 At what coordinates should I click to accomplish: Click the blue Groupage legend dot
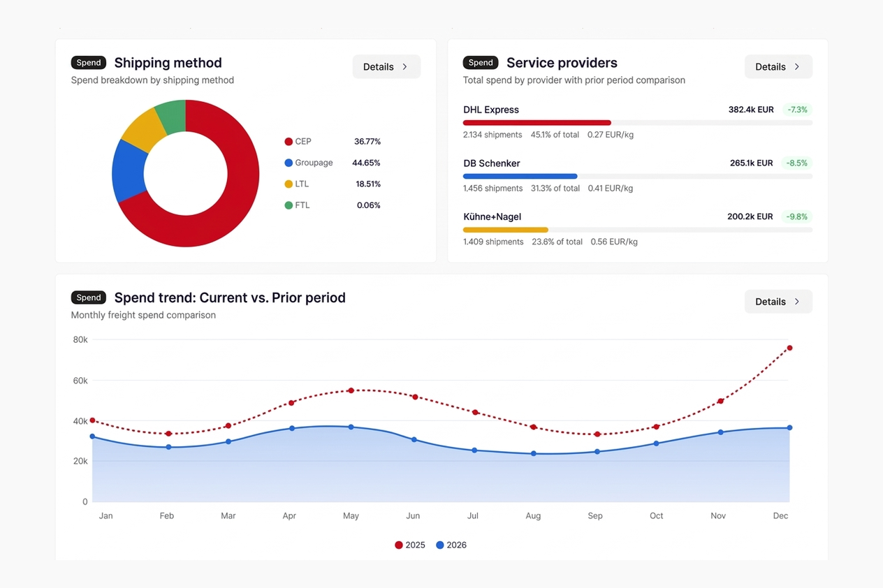pyautogui.click(x=289, y=163)
